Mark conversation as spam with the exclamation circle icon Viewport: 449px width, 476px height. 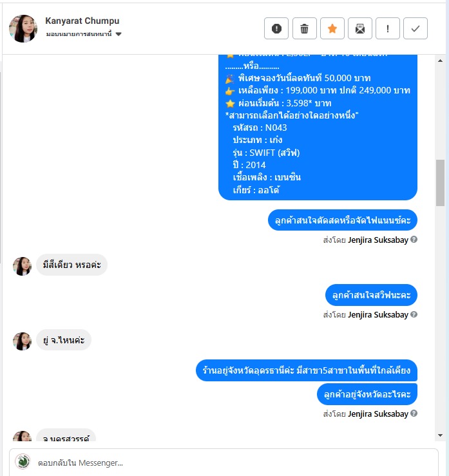pos(276,28)
